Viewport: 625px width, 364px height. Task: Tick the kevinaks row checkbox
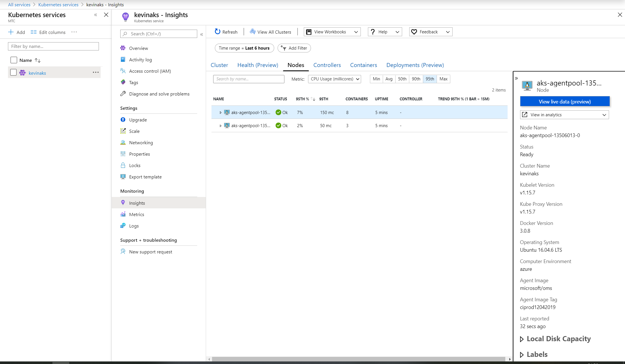click(x=13, y=72)
